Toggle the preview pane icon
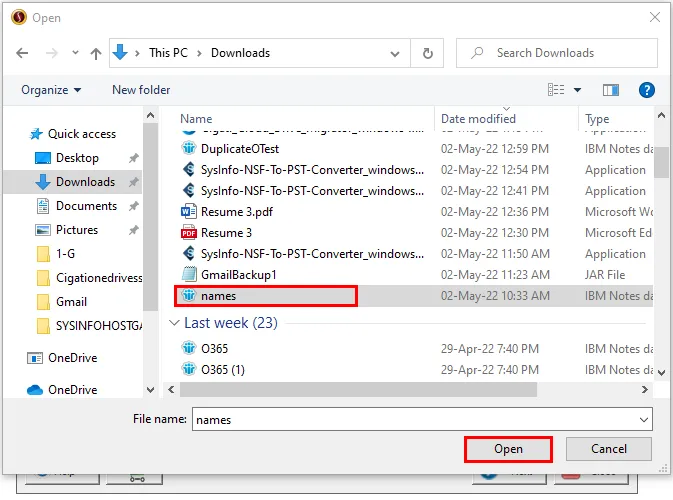This screenshot has width=673, height=500. pos(610,90)
